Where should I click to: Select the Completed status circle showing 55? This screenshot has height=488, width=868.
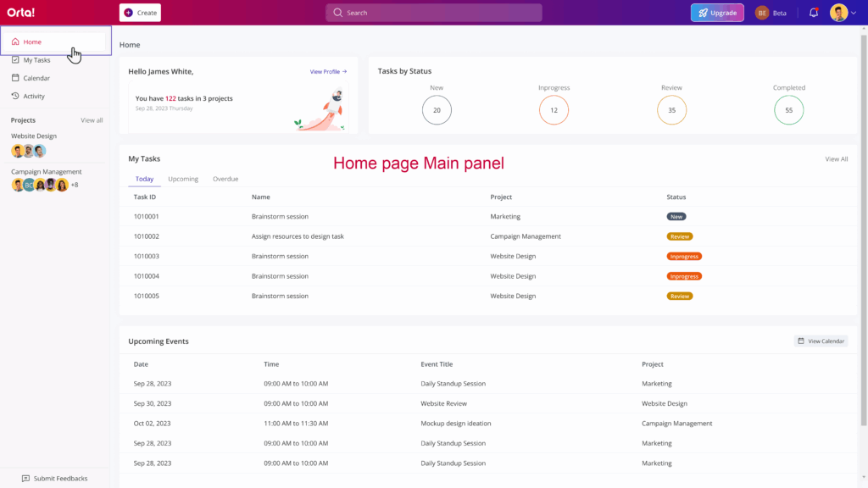point(788,110)
